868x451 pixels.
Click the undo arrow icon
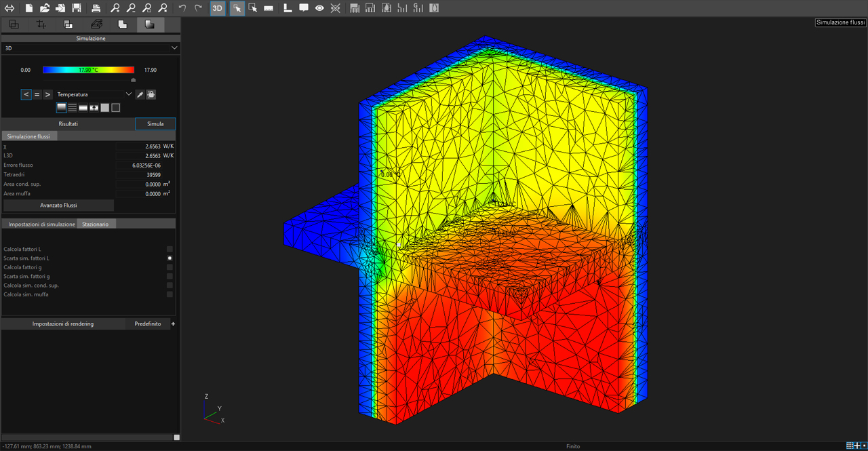coord(182,8)
